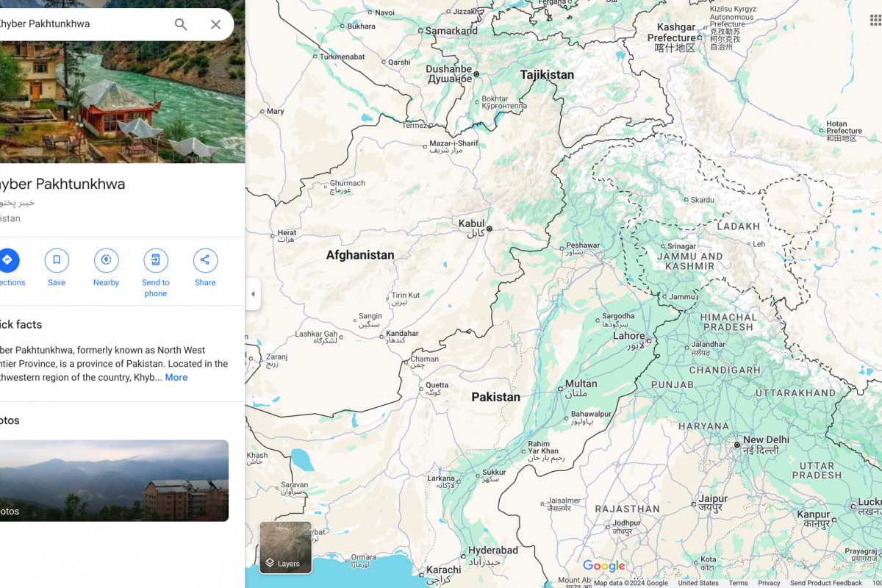Open Terms link at map bottom

(x=738, y=583)
